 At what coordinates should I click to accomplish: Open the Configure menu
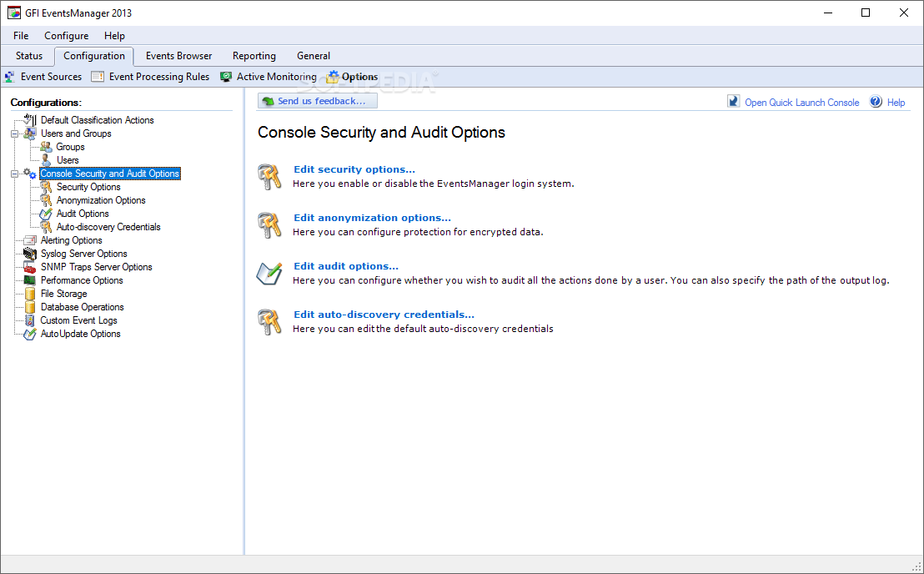click(x=67, y=36)
